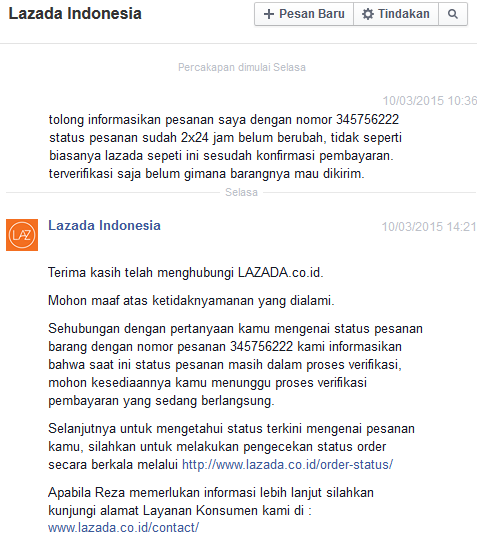The image size is (486, 542).
Task: Open search with the magnifier icon
Action: 453,14
